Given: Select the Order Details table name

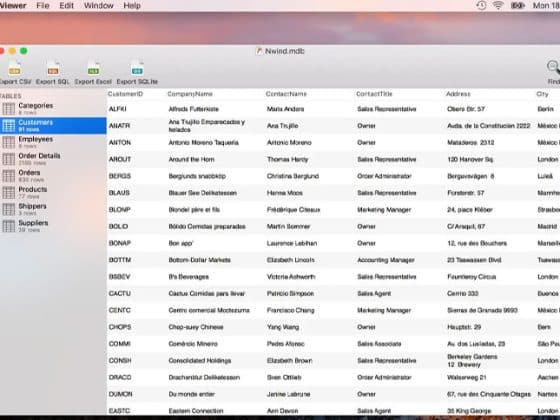Looking at the screenshot, I should (x=39, y=156).
